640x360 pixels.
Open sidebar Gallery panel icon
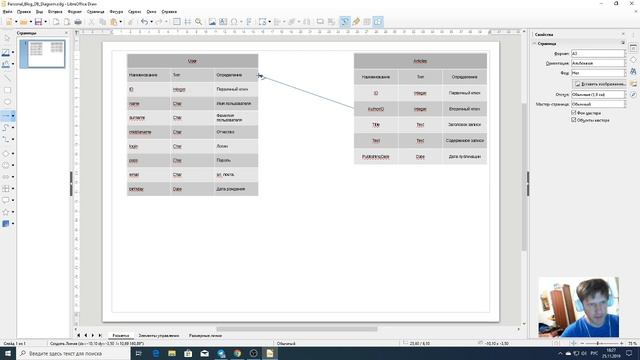tap(633, 83)
